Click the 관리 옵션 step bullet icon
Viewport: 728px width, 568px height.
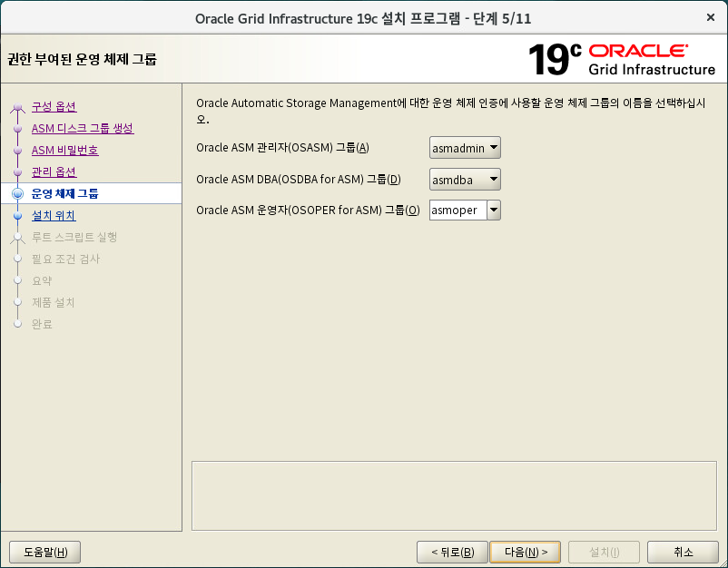pyautogui.click(x=17, y=172)
